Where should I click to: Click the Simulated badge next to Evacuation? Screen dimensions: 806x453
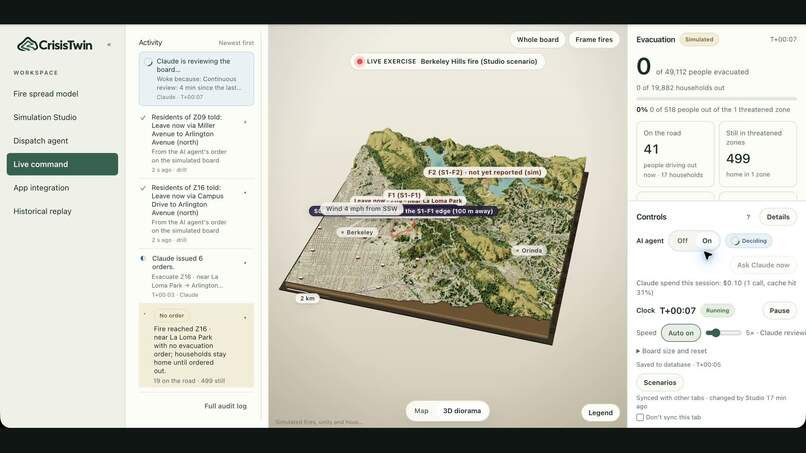tap(699, 40)
